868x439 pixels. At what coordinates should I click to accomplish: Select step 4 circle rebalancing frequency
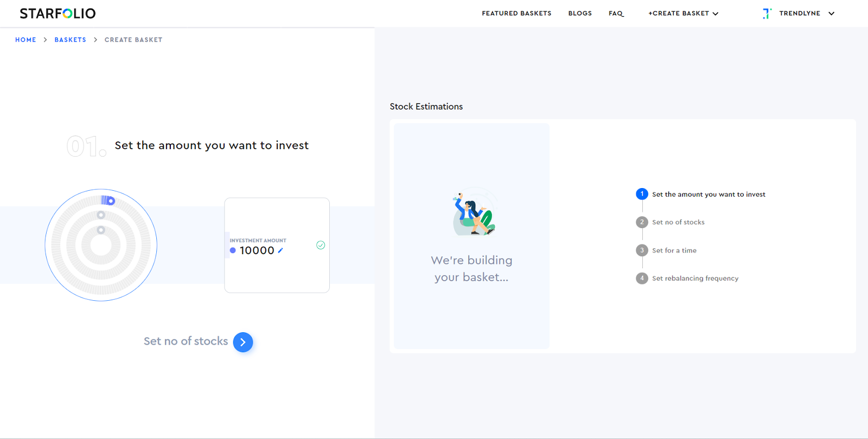[x=642, y=279]
